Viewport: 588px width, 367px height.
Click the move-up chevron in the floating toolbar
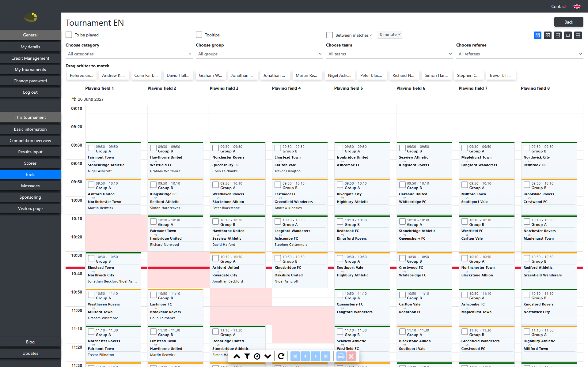coord(237,356)
